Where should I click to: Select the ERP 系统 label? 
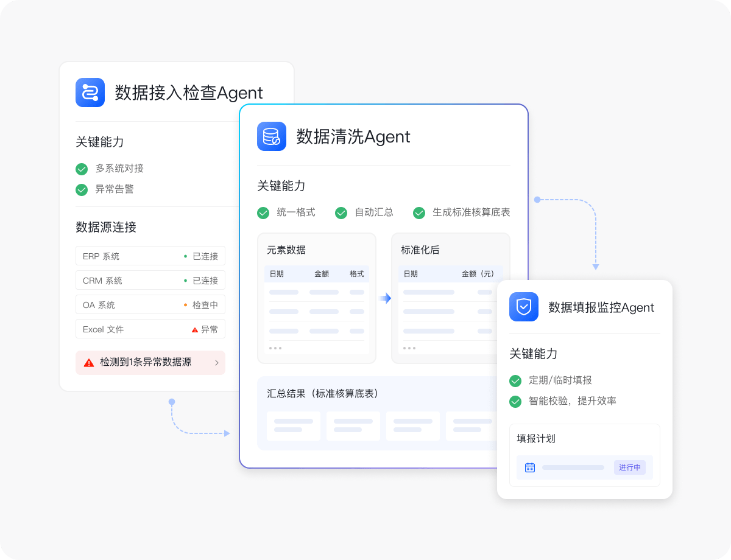pyautogui.click(x=101, y=256)
